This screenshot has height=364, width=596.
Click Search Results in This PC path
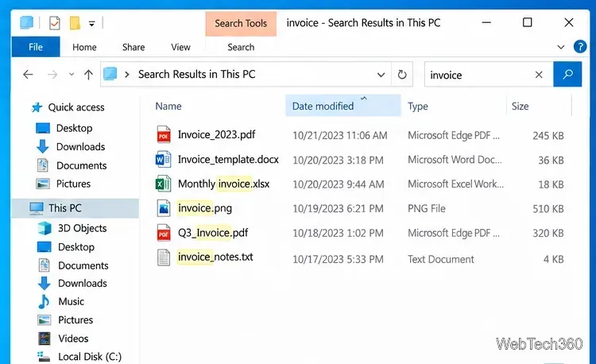coord(196,74)
